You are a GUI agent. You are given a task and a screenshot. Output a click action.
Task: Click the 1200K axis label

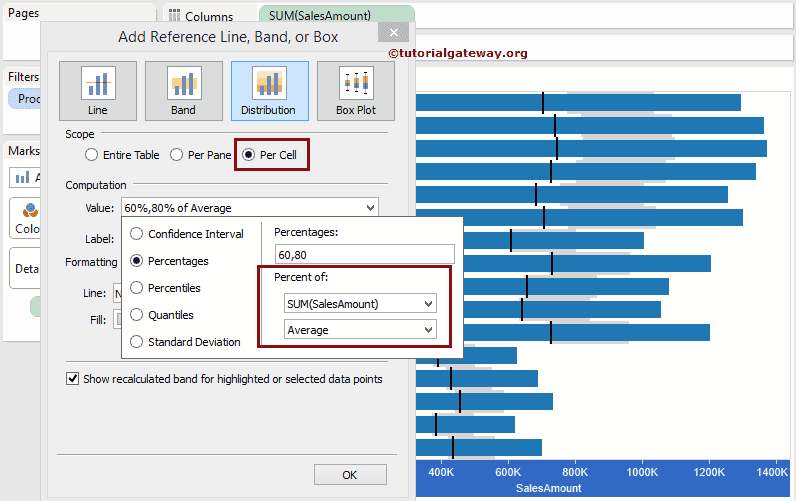click(x=709, y=472)
